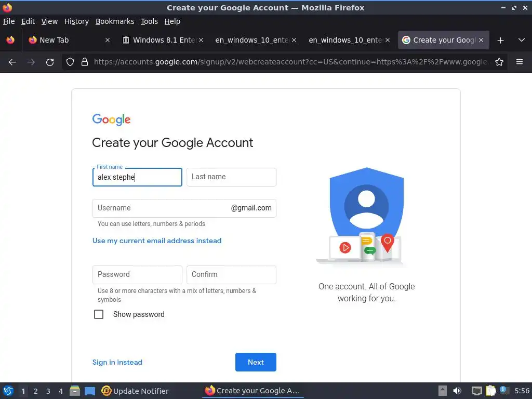The width and height of the screenshot is (532, 399).
Task: Click the Password field
Action: 137,274
